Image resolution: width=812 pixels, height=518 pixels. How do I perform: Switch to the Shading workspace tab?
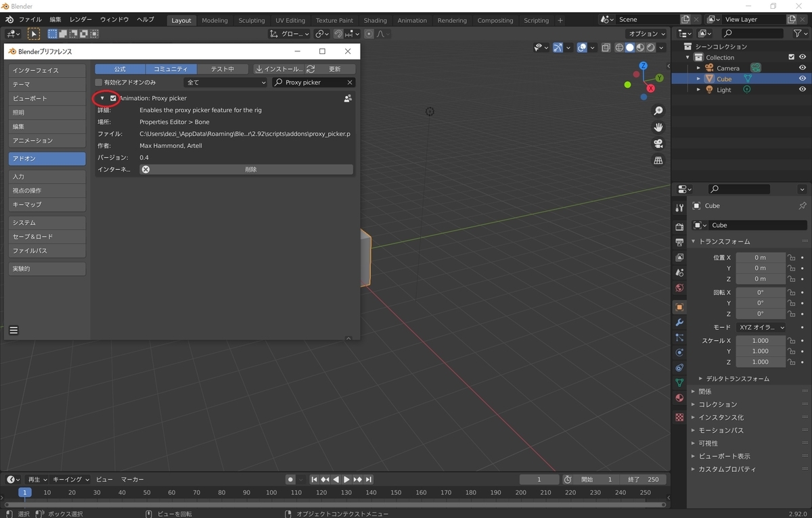[376, 20]
